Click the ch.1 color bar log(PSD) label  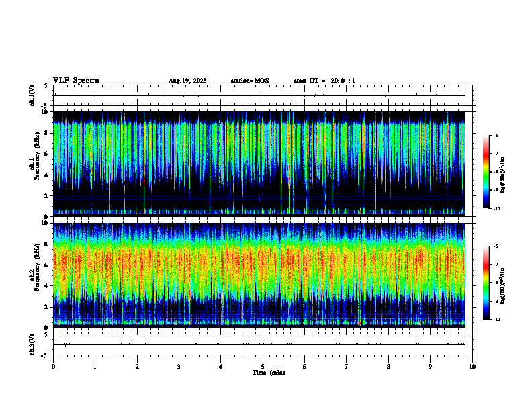click(502, 175)
